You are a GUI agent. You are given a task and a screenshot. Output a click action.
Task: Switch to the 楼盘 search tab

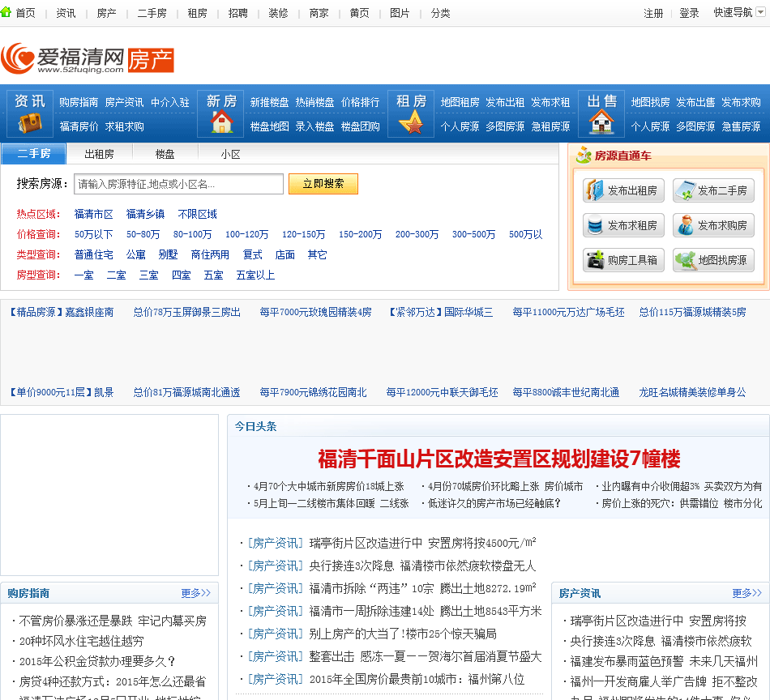[x=165, y=154]
